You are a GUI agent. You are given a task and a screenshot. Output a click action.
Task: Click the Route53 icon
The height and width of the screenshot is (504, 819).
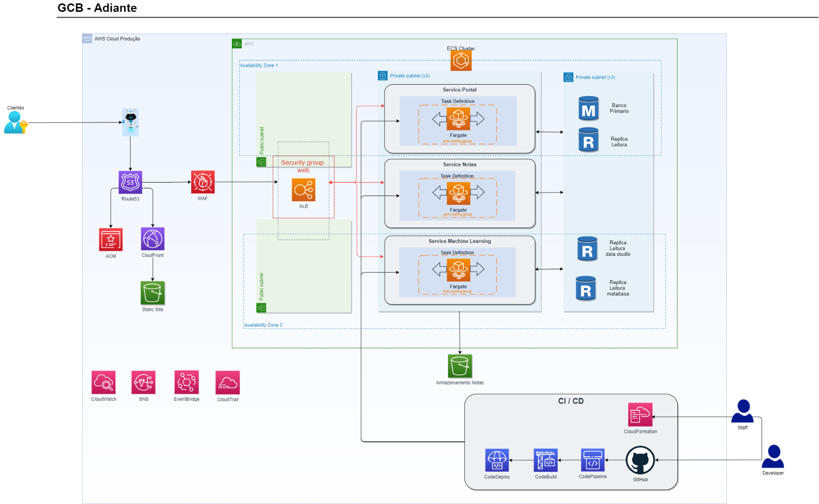(131, 182)
